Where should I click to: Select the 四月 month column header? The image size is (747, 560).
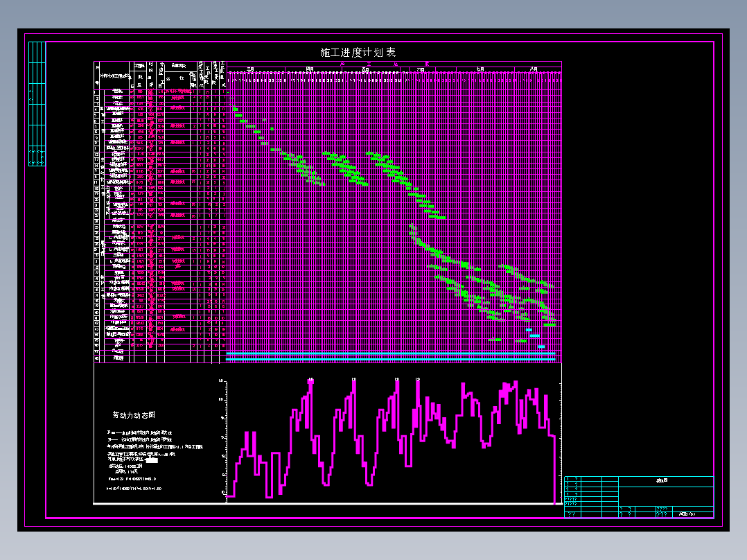(310, 69)
